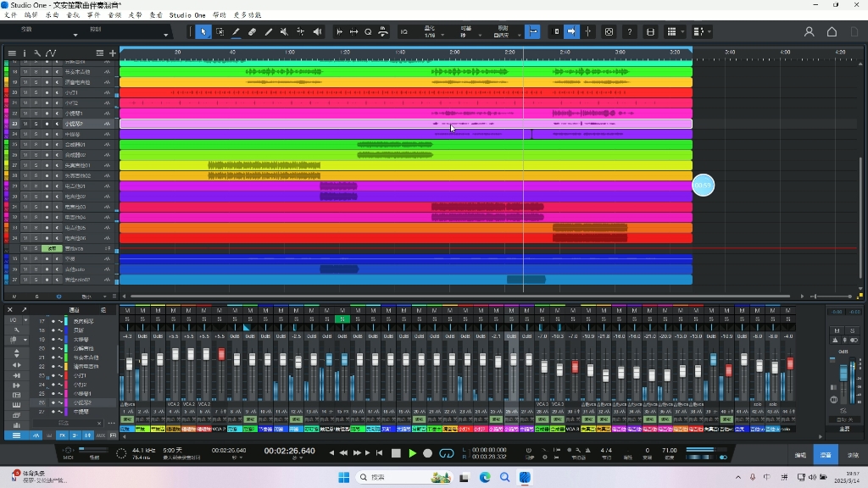The width and height of the screenshot is (868, 488).
Task: Open the Studio One menu
Action: [x=187, y=15]
